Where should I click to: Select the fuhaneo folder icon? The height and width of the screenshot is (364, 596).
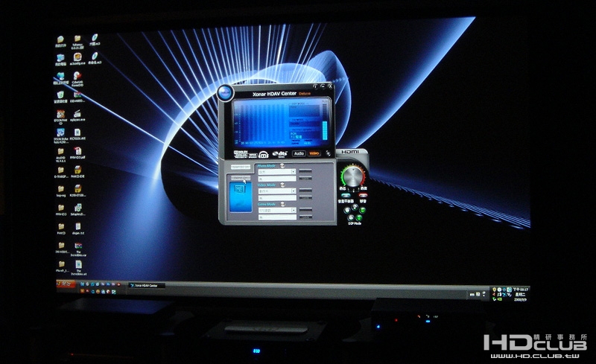tap(77, 40)
